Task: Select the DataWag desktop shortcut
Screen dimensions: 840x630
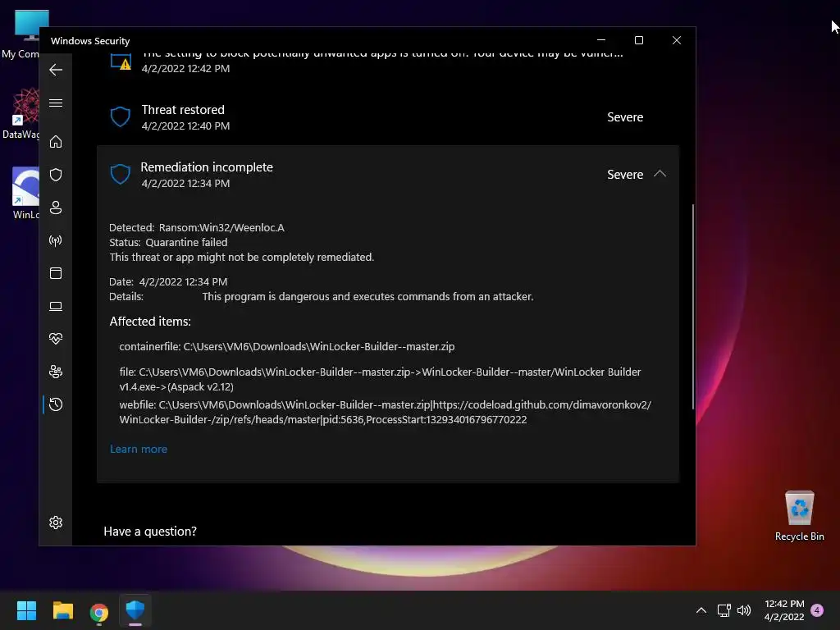Action: click(21, 113)
